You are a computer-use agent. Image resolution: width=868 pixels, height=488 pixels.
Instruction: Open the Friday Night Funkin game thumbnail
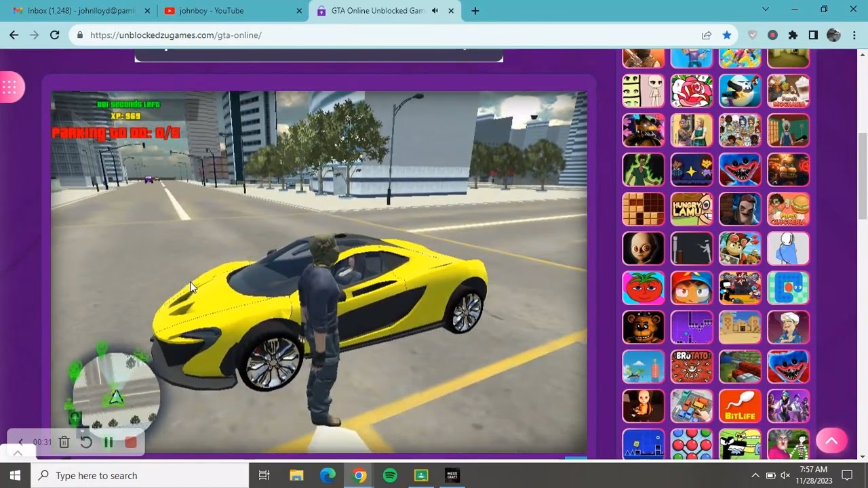pyautogui.click(x=740, y=287)
